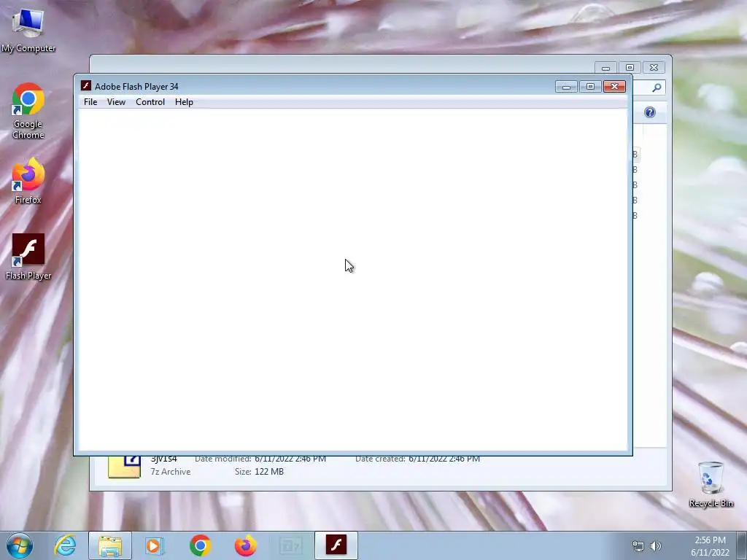Image resolution: width=747 pixels, height=560 pixels.
Task: Open the Windows Start menu
Action: (x=20, y=545)
